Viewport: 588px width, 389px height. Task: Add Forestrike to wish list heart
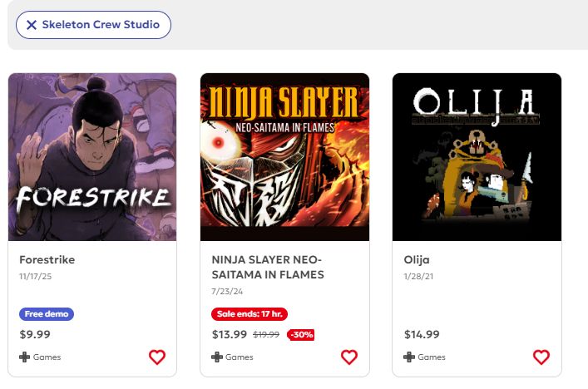tap(157, 357)
